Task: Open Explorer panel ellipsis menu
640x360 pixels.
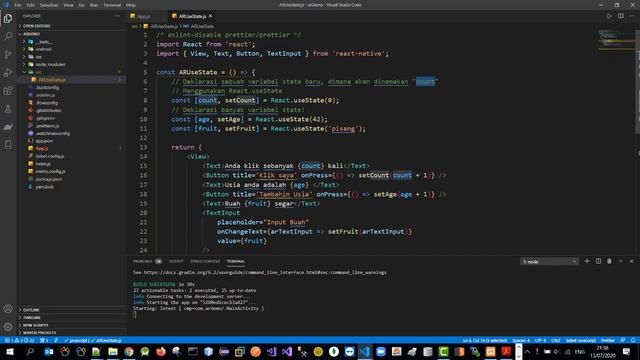Action: click(118, 16)
